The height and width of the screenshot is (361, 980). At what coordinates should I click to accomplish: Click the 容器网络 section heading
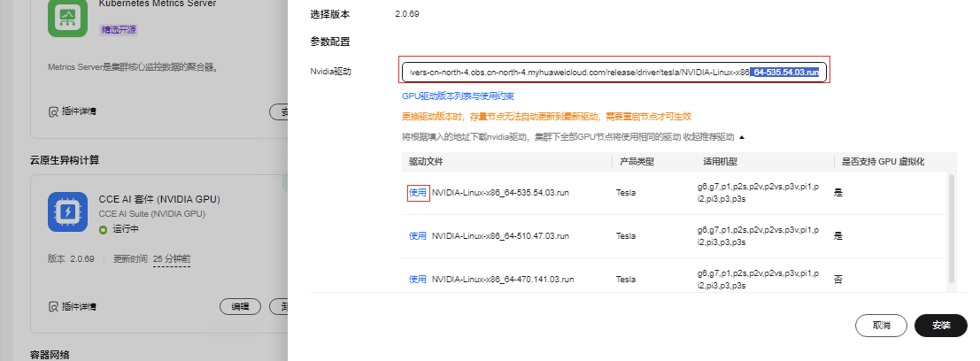[50, 355]
